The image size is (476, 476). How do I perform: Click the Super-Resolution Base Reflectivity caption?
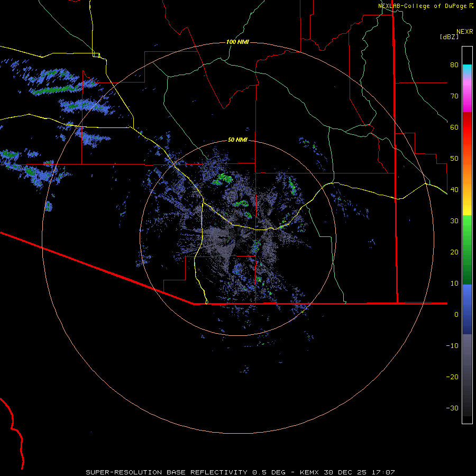tap(240, 472)
